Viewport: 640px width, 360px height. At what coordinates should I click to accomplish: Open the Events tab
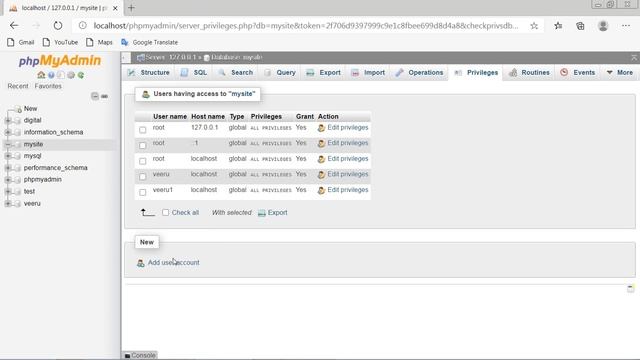point(578,73)
